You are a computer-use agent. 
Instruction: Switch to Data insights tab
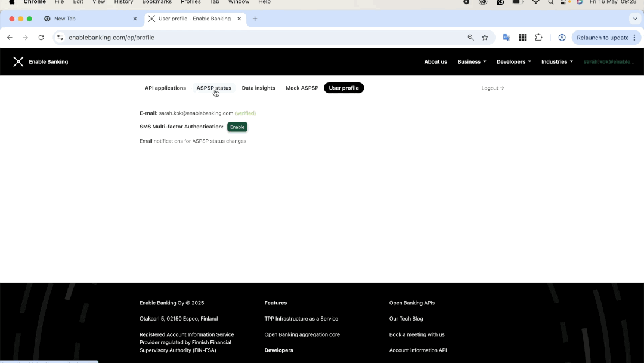pyautogui.click(x=258, y=88)
